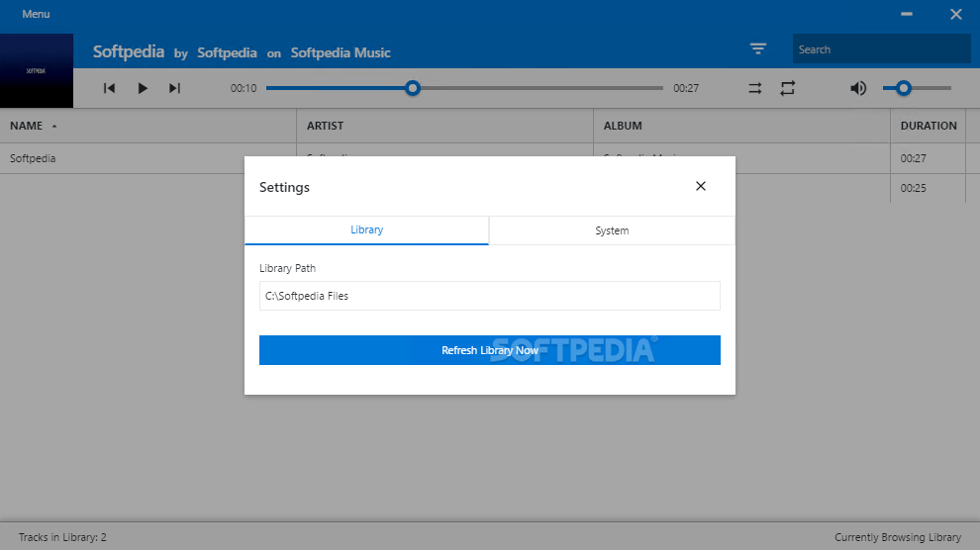The image size is (980, 550).
Task: Click artist link Softpedia in header
Action: (227, 53)
